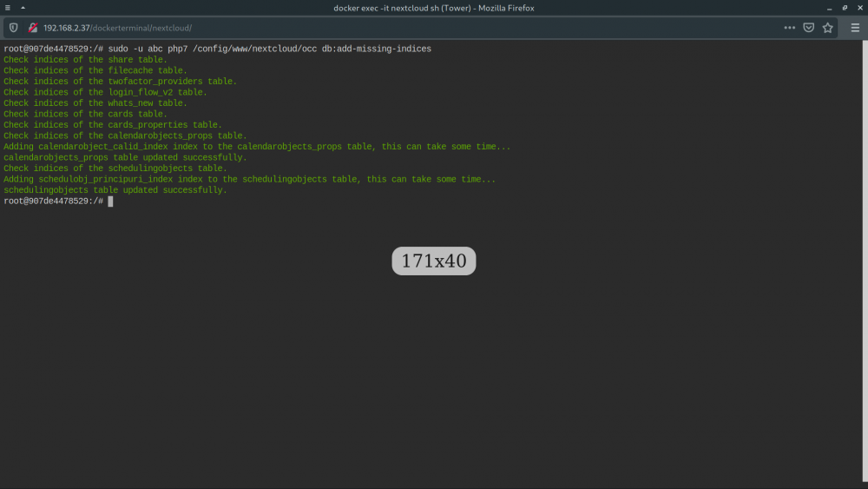Open the window menu icon in title bar

tap(8, 8)
